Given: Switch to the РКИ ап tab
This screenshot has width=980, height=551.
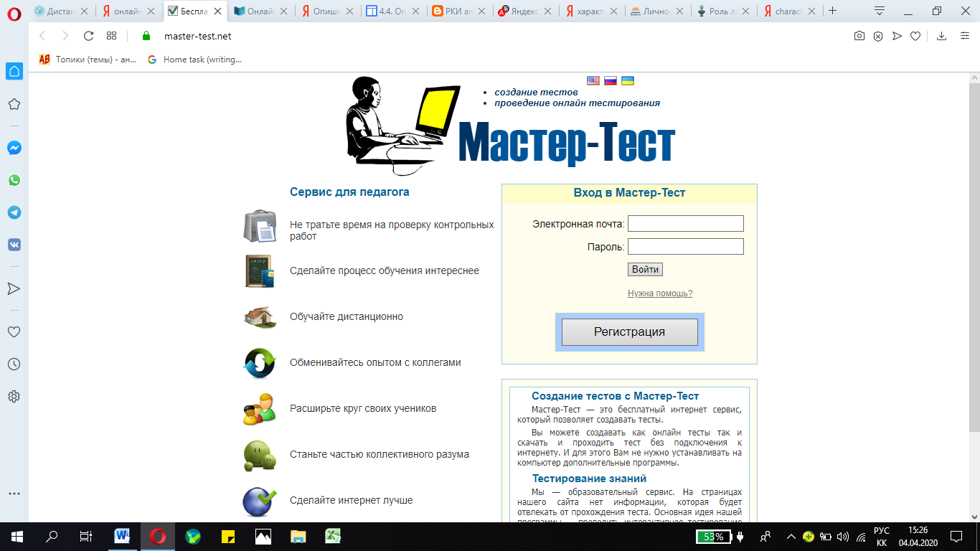Looking at the screenshot, I should click(x=461, y=11).
